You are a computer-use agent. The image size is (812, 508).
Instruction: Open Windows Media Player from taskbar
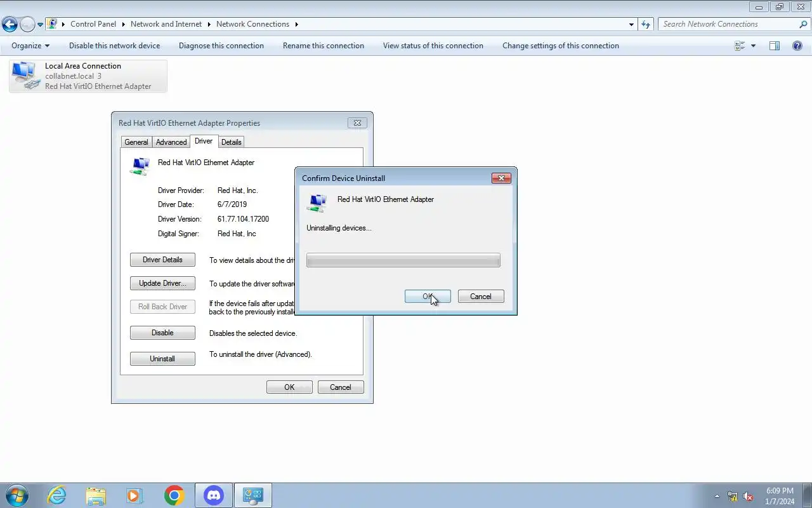134,495
